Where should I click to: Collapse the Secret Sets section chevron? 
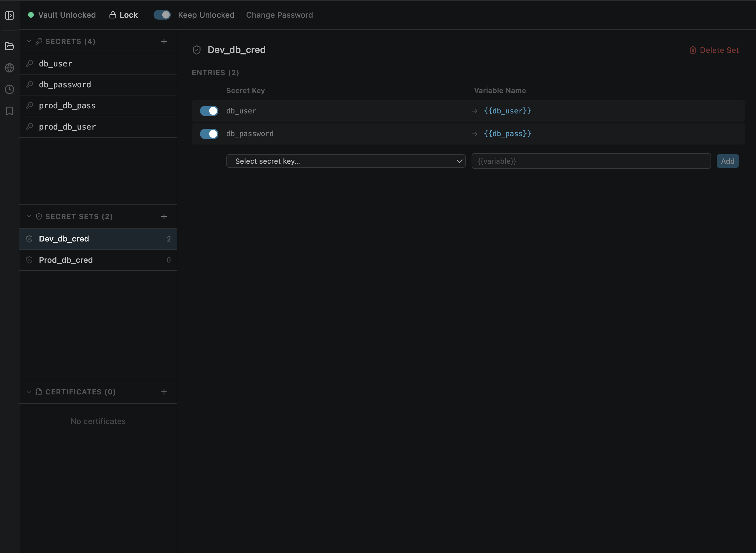coord(29,217)
